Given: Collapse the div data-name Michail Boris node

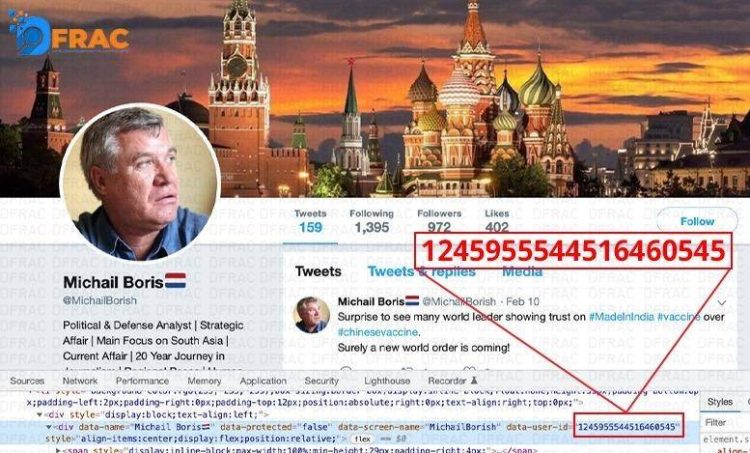Looking at the screenshot, I should (x=48, y=427).
